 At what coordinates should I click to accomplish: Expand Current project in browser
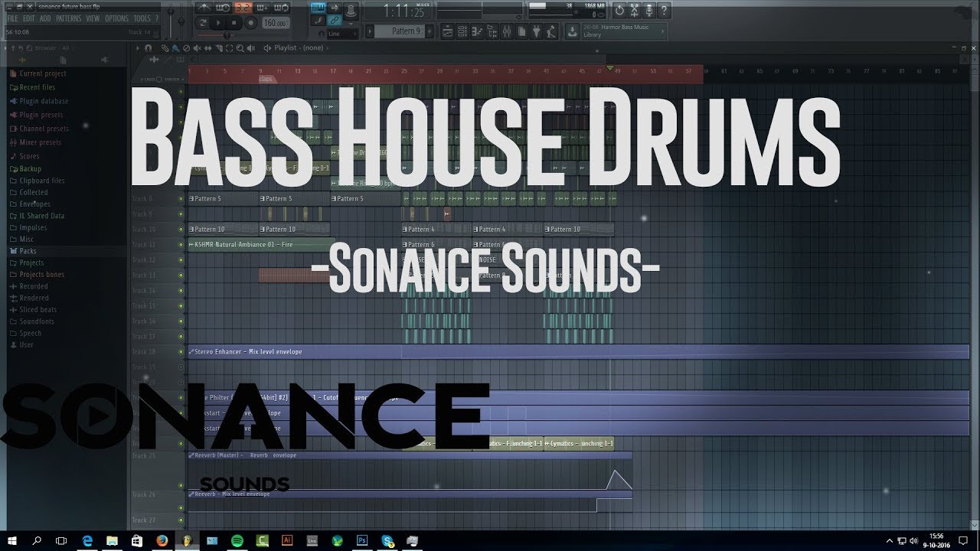(x=38, y=73)
